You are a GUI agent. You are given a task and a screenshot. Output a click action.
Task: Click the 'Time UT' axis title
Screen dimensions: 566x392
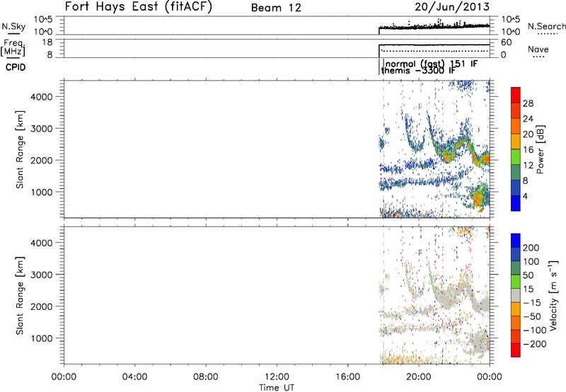click(x=277, y=388)
